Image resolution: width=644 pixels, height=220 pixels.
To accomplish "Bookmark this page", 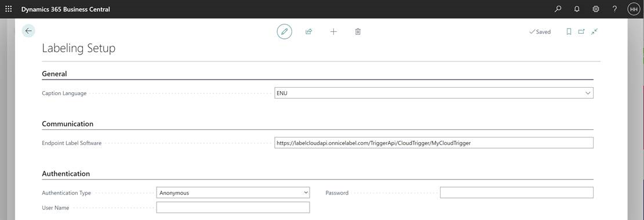I will click(569, 32).
